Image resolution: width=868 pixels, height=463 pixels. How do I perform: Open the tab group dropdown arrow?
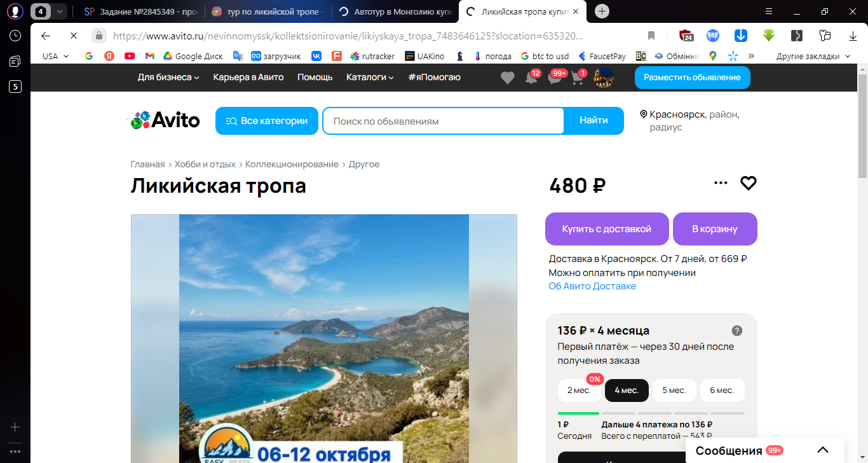click(x=59, y=11)
